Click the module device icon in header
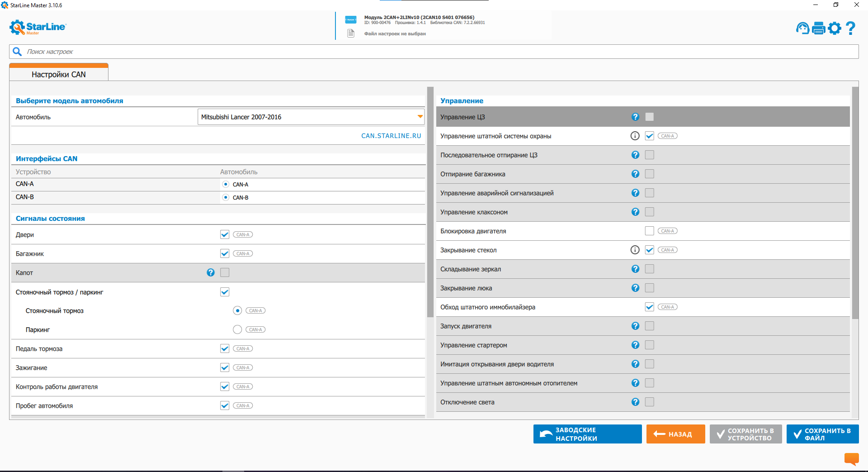Screen dimensions: 868x472 tap(351, 19)
